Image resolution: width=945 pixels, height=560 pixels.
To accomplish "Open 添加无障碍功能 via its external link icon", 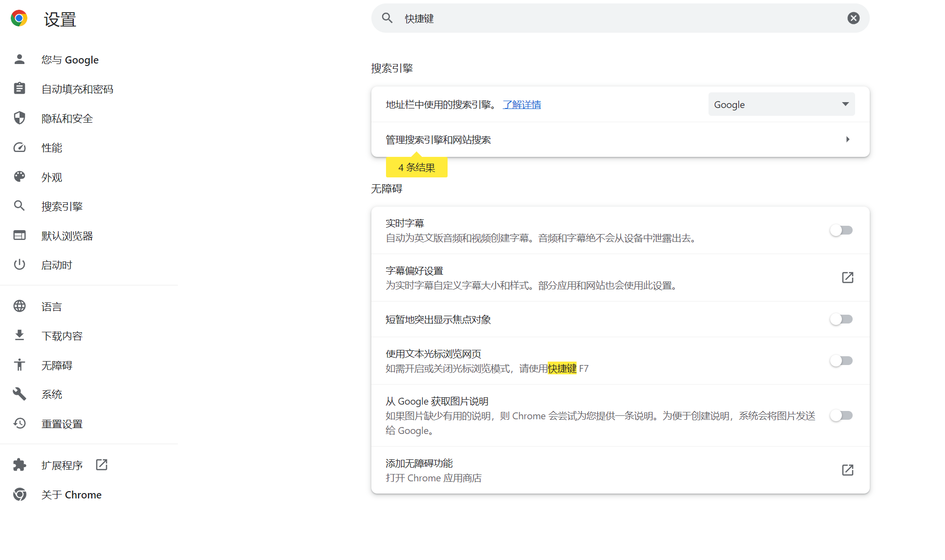I will click(x=848, y=470).
